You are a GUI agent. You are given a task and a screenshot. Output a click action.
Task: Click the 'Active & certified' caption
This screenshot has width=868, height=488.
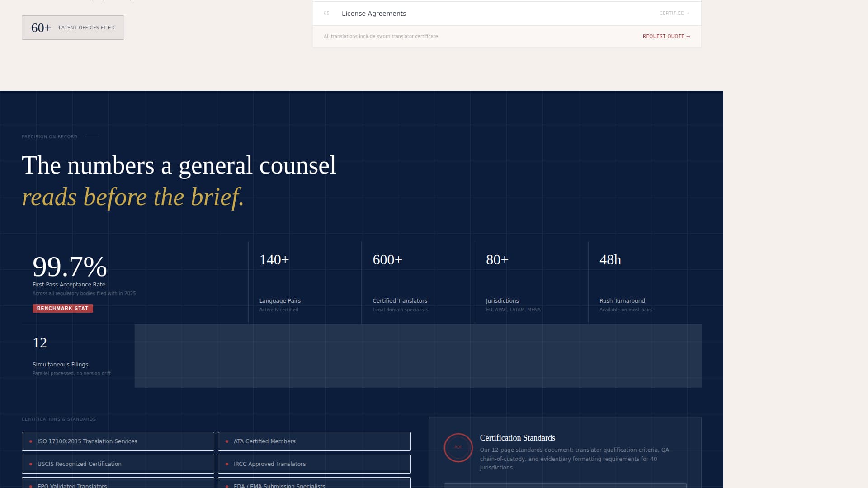click(278, 310)
